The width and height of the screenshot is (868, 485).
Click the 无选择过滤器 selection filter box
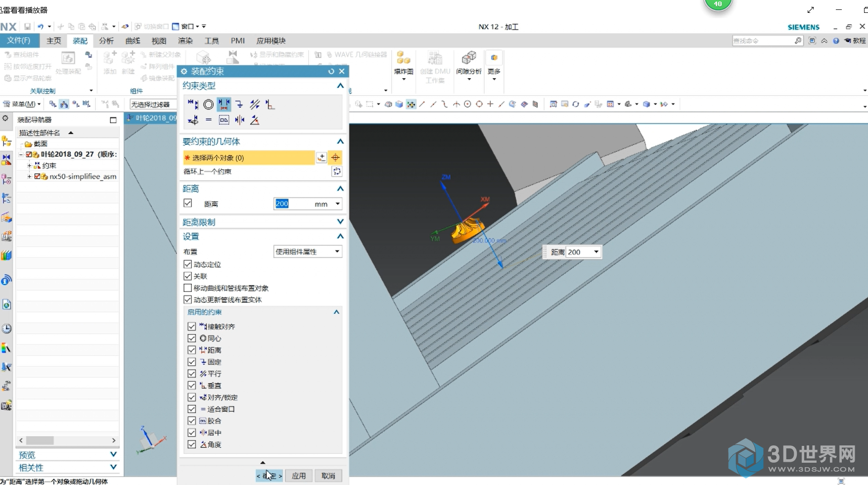point(153,104)
